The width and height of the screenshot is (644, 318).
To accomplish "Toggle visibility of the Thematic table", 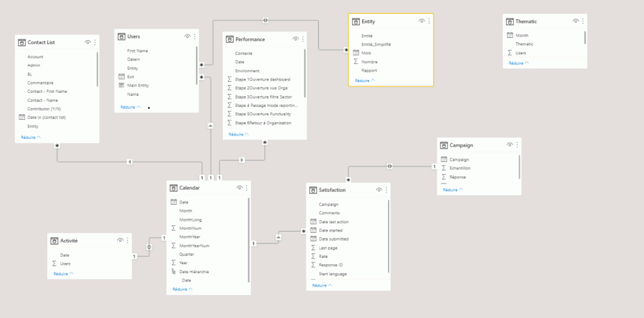I will click(x=574, y=22).
